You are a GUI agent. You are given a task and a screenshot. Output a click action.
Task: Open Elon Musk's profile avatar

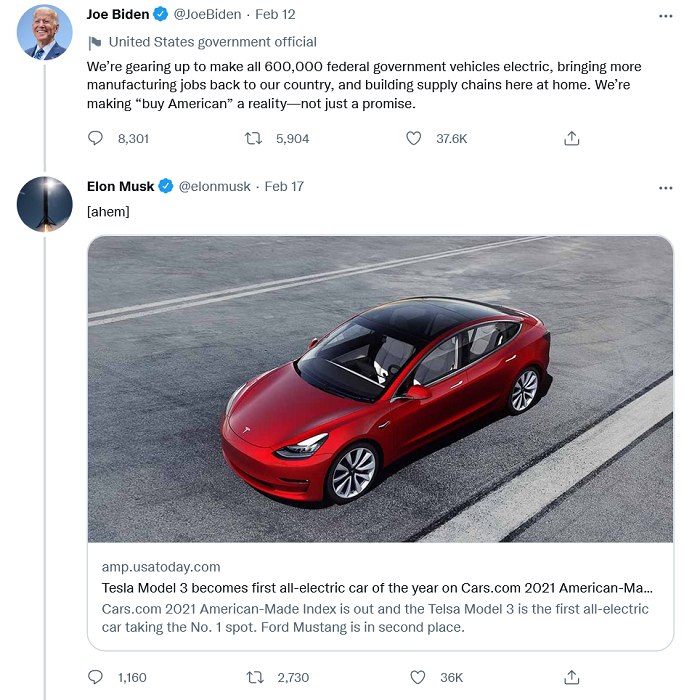pos(44,204)
